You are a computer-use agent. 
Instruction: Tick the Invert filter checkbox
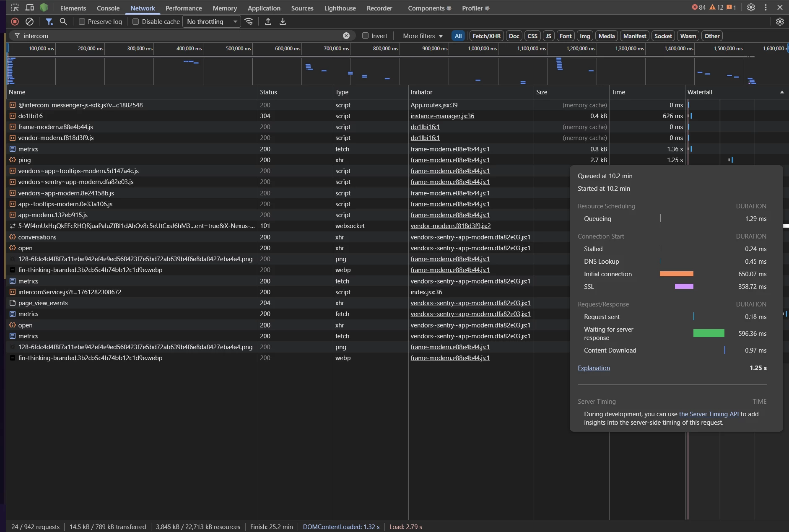click(365, 36)
